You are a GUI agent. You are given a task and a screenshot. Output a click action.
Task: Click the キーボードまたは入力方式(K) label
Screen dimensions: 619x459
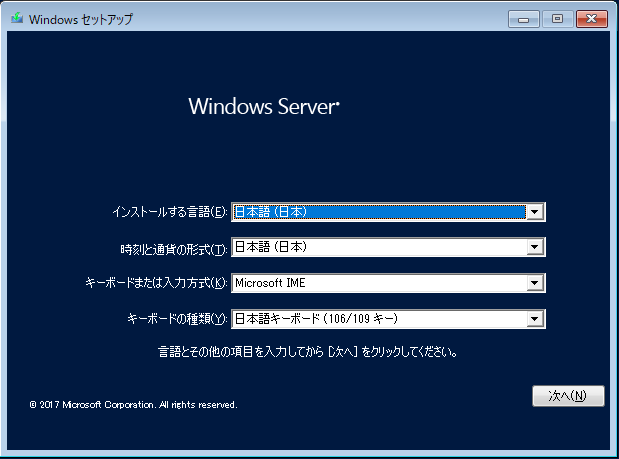(156, 283)
